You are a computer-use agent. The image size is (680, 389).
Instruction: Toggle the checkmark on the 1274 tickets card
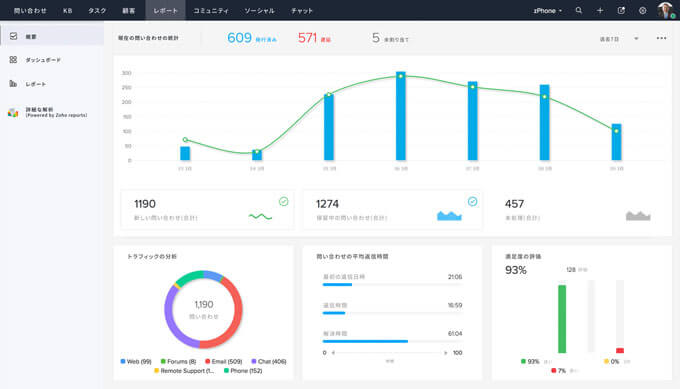(473, 201)
